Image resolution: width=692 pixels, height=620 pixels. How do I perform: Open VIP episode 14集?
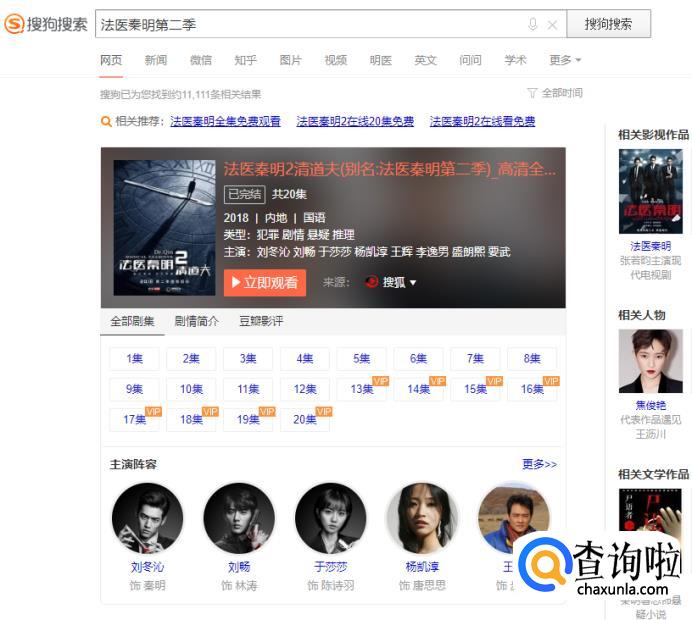pos(418,389)
